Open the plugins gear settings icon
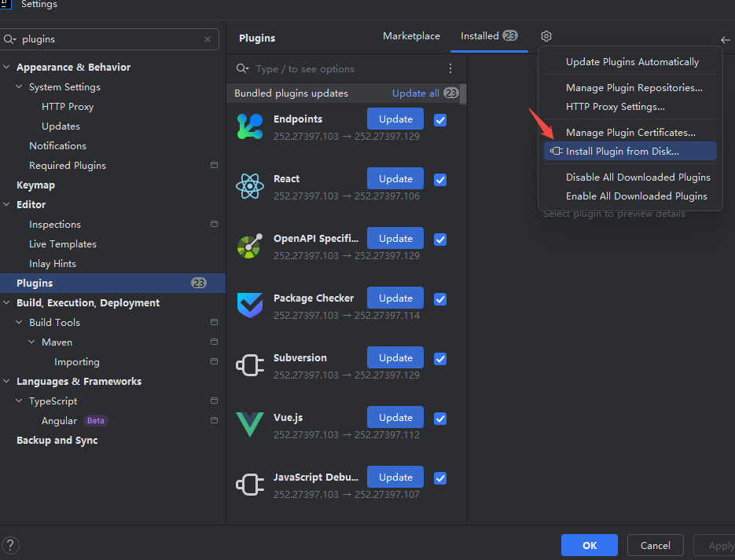The height and width of the screenshot is (560, 735). 546,36
